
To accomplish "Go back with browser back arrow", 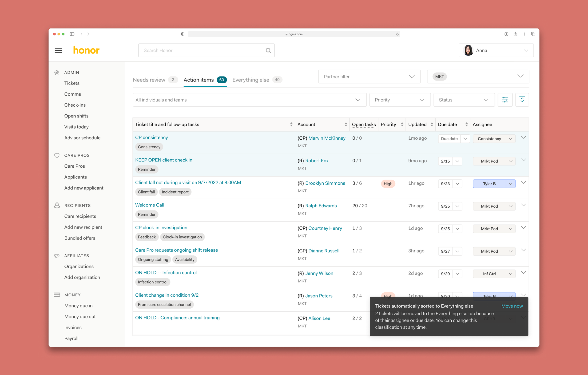I will click(81, 34).
